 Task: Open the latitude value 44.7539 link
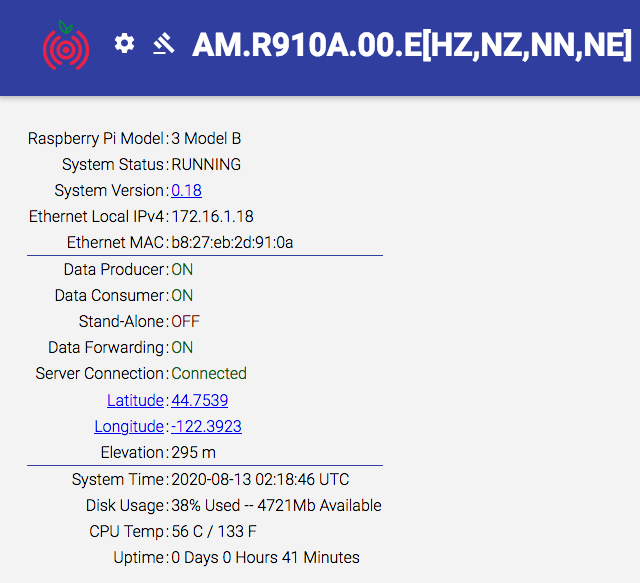pos(200,400)
